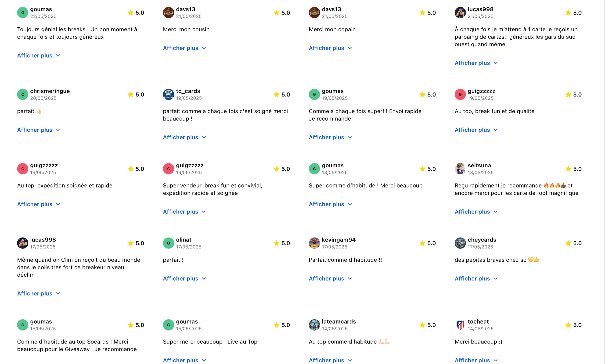Click the goumas username dated 22/05/2025
Viewport: 605px width, 364px height.
pyautogui.click(x=41, y=9)
